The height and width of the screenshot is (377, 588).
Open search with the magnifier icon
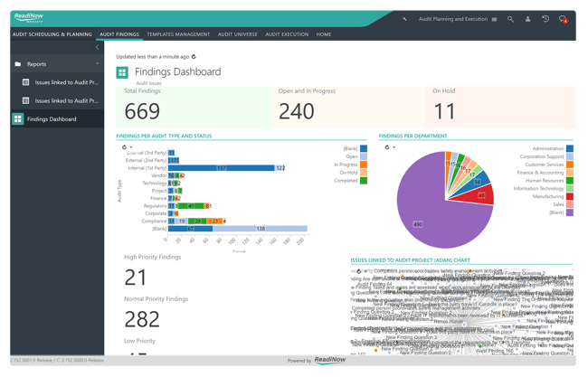tap(510, 19)
